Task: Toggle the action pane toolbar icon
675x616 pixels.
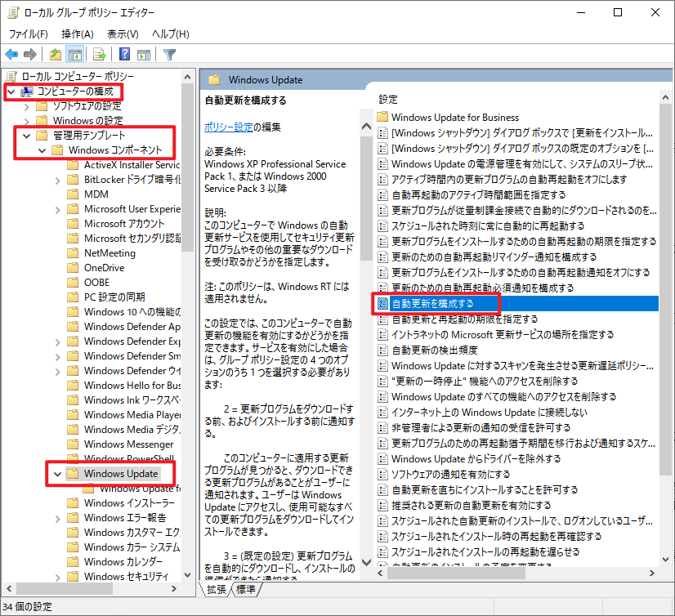Action: tap(144, 54)
